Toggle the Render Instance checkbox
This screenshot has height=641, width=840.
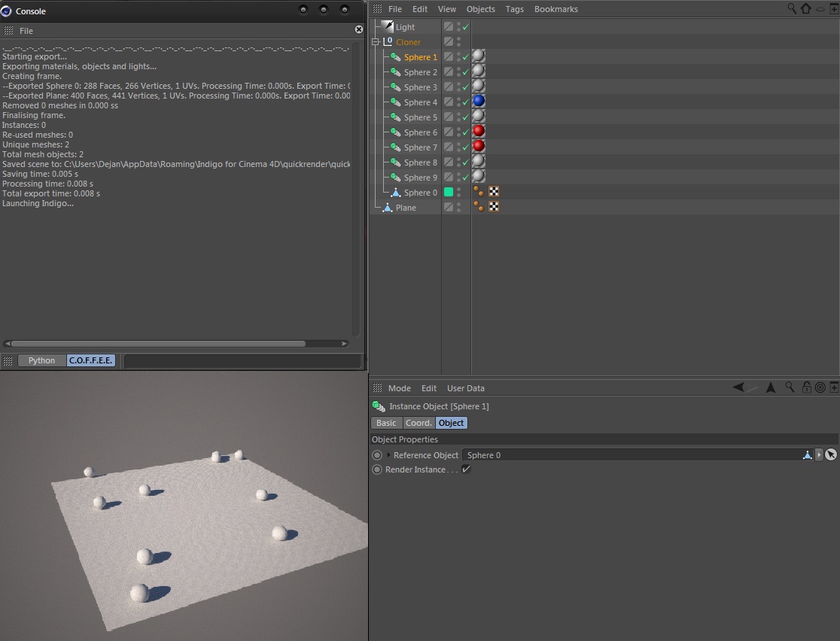pyautogui.click(x=466, y=469)
